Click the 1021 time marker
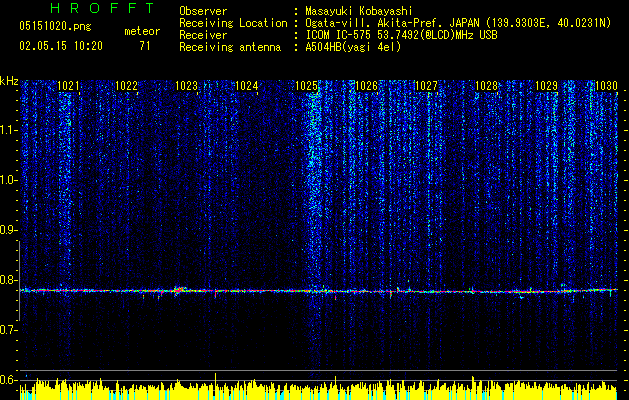Image resolution: width=629 pixels, height=400 pixels. (x=69, y=86)
